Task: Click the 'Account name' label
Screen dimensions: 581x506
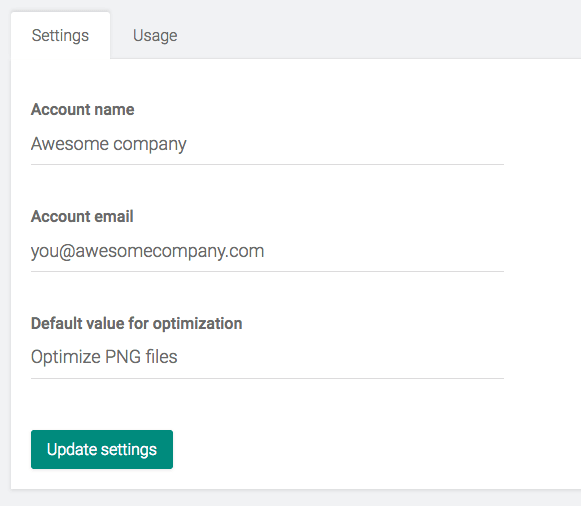Action: pyautogui.click(x=83, y=110)
